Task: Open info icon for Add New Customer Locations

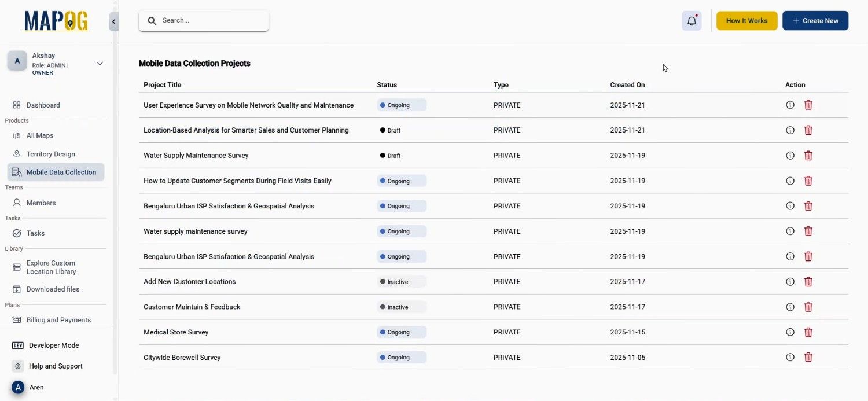Action: tap(790, 282)
